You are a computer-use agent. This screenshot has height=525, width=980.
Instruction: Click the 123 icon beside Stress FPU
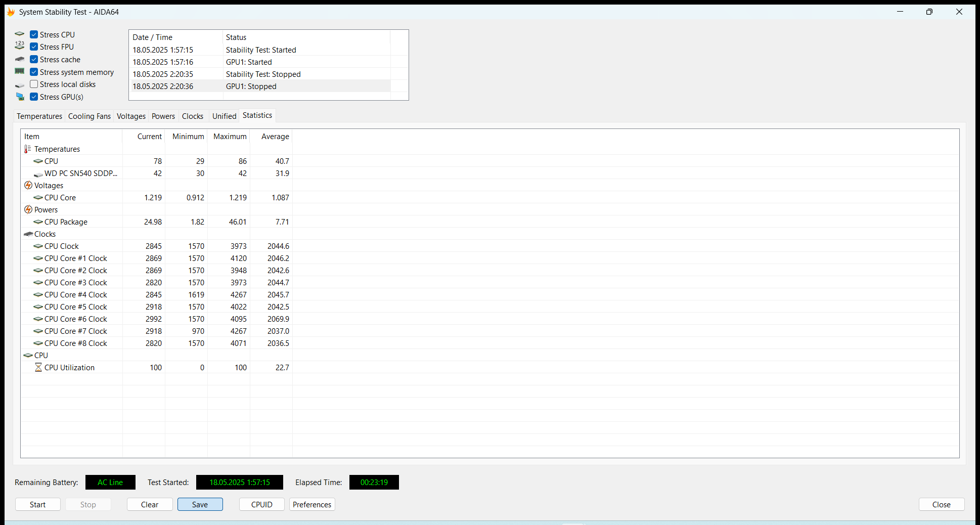pyautogui.click(x=20, y=47)
